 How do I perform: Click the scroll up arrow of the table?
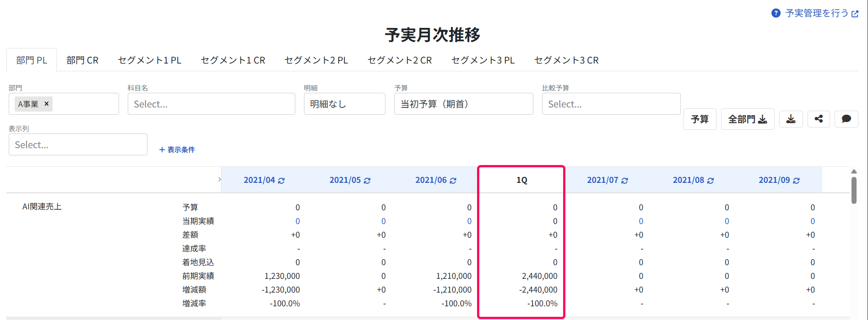(854, 171)
